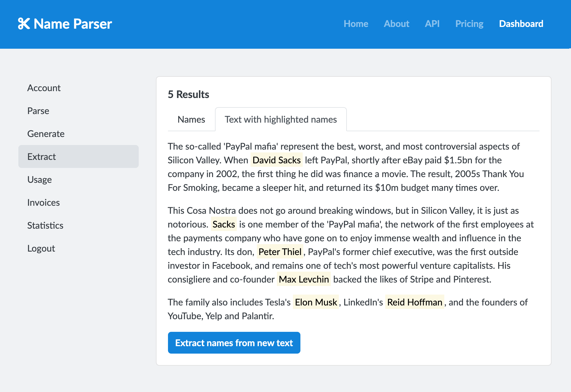Open the Dashboard nav link
Screen dimensions: 571x392
tap(521, 24)
